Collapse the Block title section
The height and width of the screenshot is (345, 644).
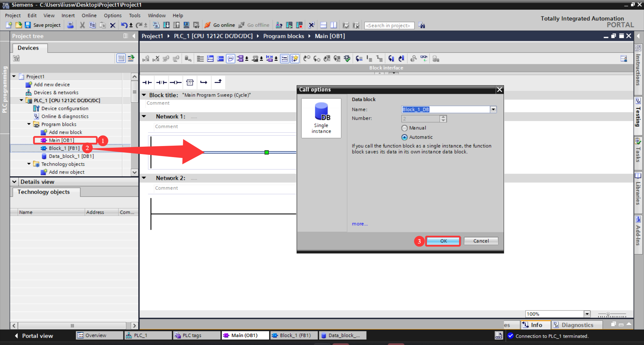(x=144, y=95)
